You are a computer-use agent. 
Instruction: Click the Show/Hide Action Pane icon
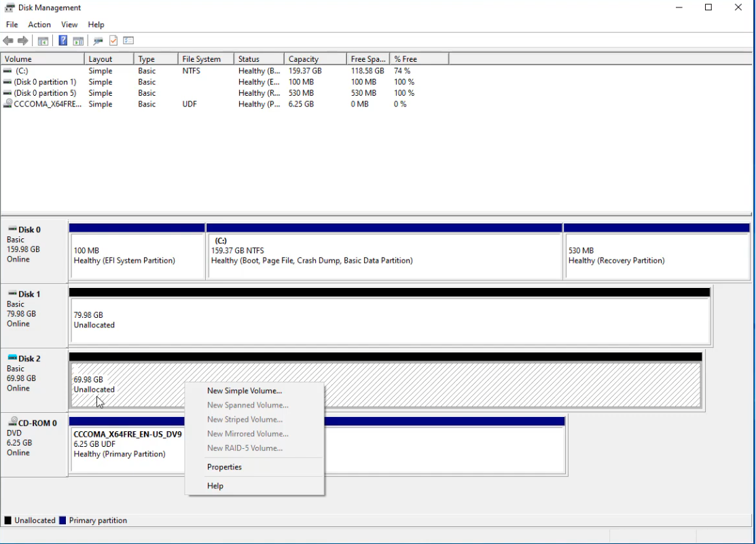point(78,41)
